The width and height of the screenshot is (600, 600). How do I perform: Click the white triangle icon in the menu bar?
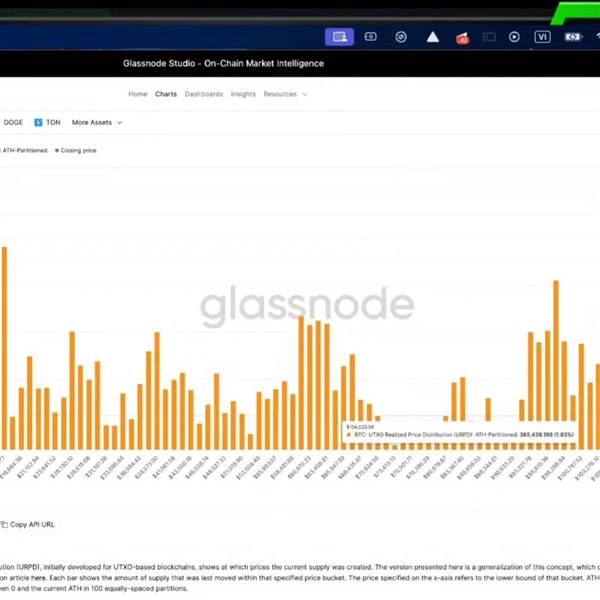(432, 37)
